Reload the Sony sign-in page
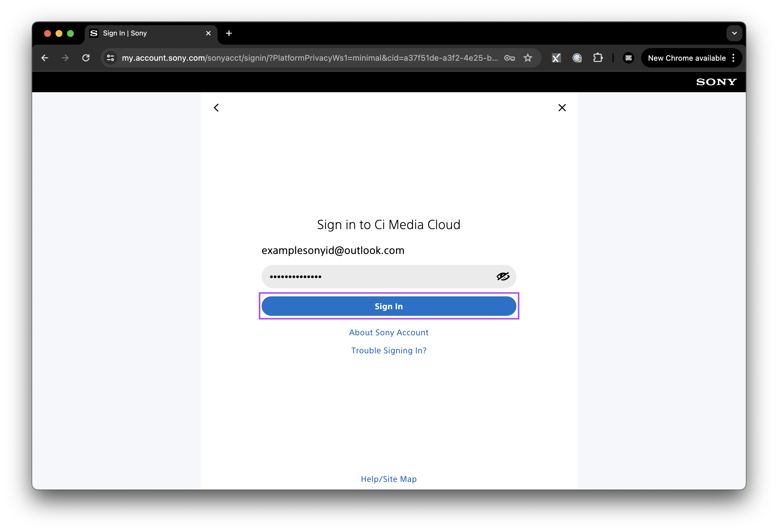Screen dimensions: 778x532 [86, 58]
